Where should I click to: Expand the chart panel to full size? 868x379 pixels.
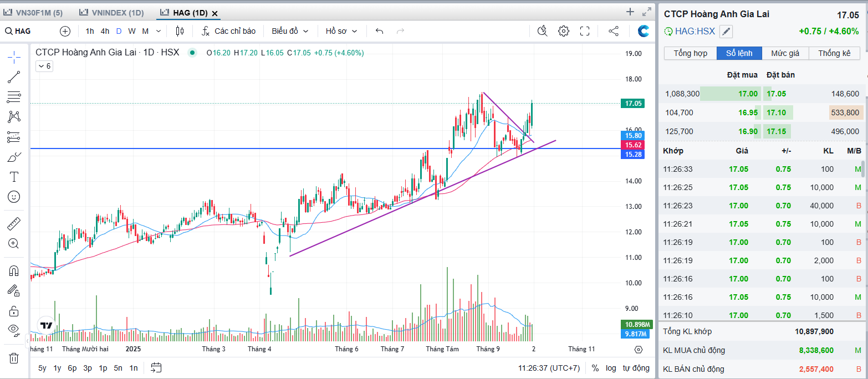[646, 12]
